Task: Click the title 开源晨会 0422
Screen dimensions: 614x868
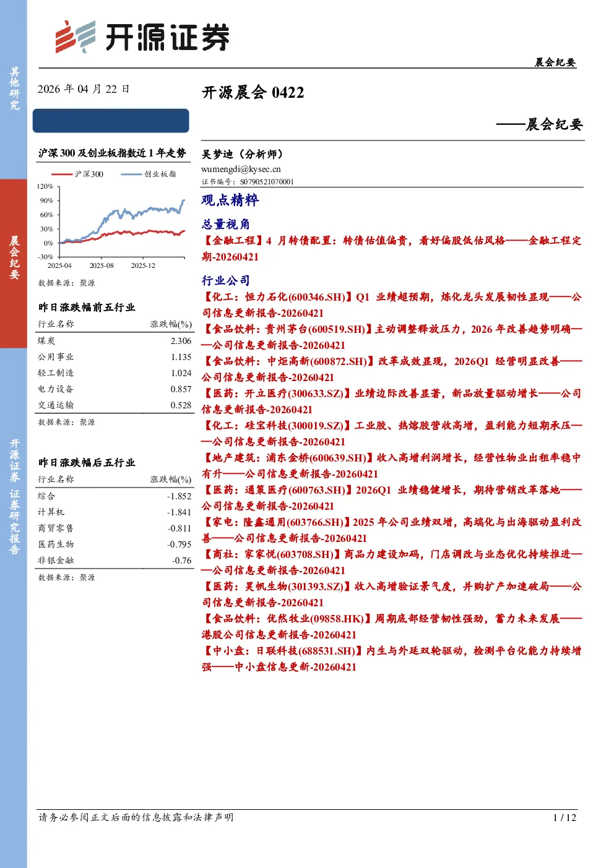Action: pyautogui.click(x=253, y=92)
